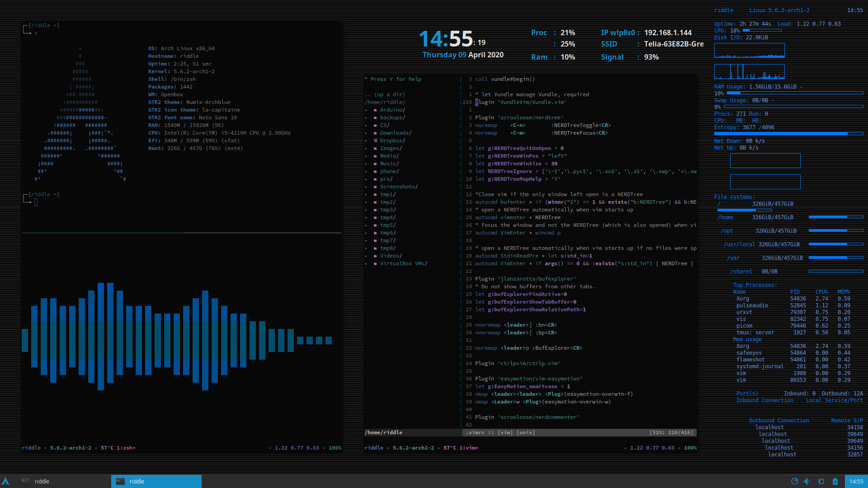This screenshot has height=488, width=868.
Task: Click the Dropbox folder icon in NERDTree
Action: (375, 141)
